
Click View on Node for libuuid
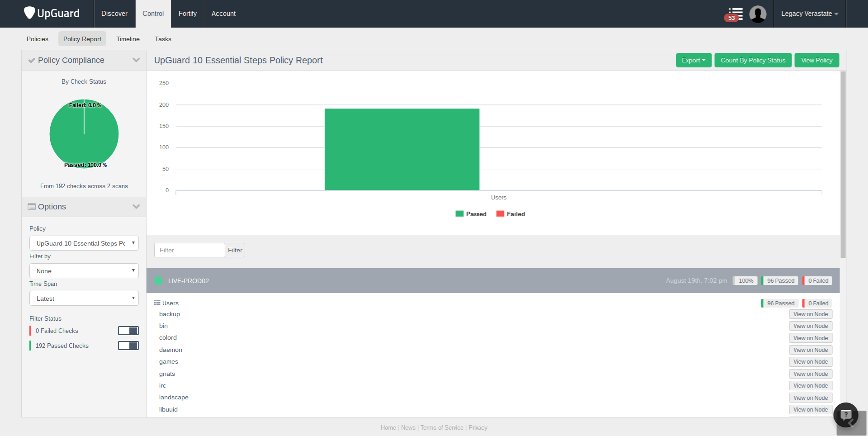(811, 410)
